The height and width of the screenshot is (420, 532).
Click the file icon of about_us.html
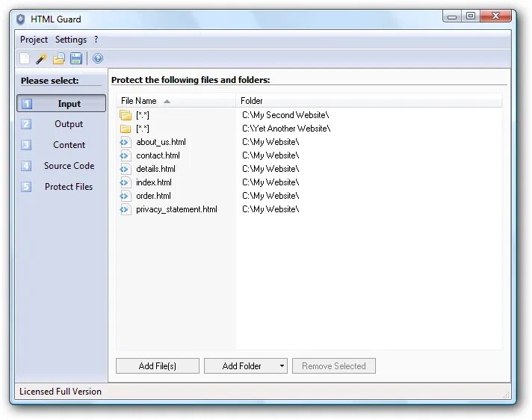pos(126,142)
